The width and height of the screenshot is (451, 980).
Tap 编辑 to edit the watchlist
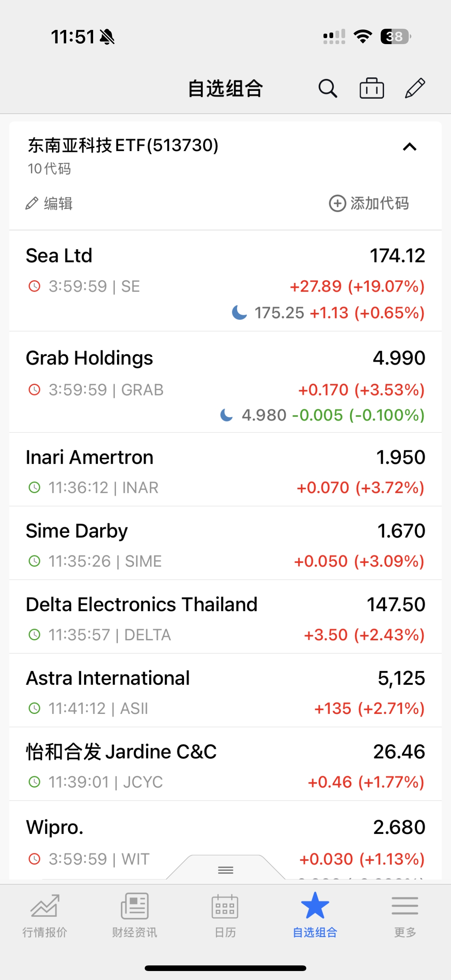pyautogui.click(x=49, y=204)
